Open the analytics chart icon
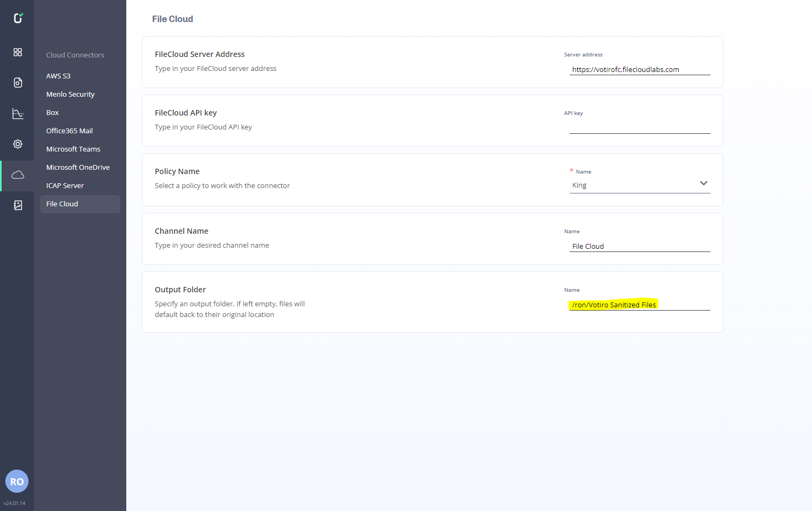The width and height of the screenshot is (812, 511). pyautogui.click(x=18, y=113)
